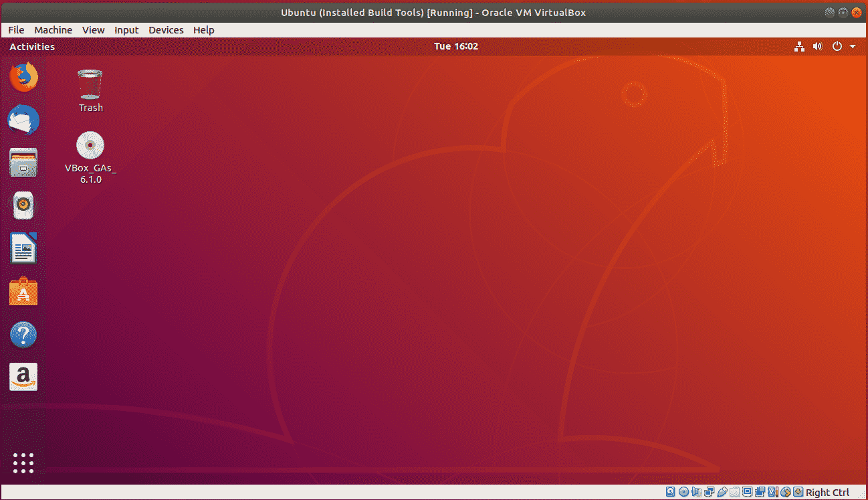This screenshot has width=868, height=500.
Task: Click the hard disk activity status icon
Action: [671, 492]
